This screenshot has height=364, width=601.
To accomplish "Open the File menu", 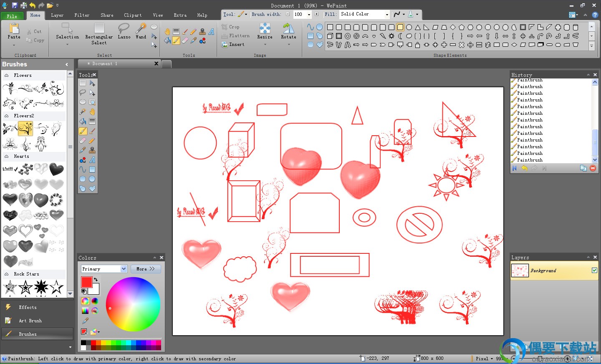I will point(12,16).
